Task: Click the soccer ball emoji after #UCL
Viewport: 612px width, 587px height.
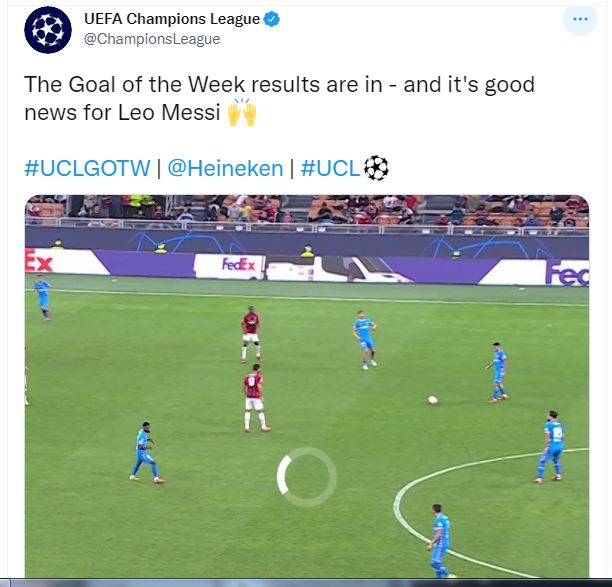Action: (376, 168)
